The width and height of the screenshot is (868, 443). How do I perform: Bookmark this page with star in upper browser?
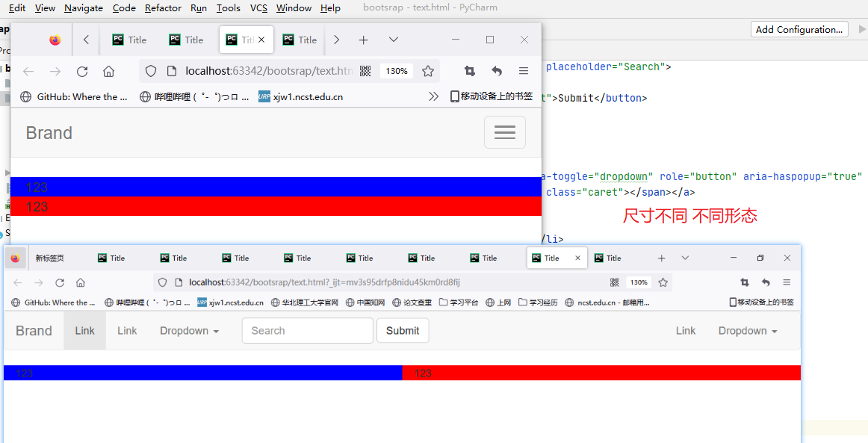coord(428,71)
